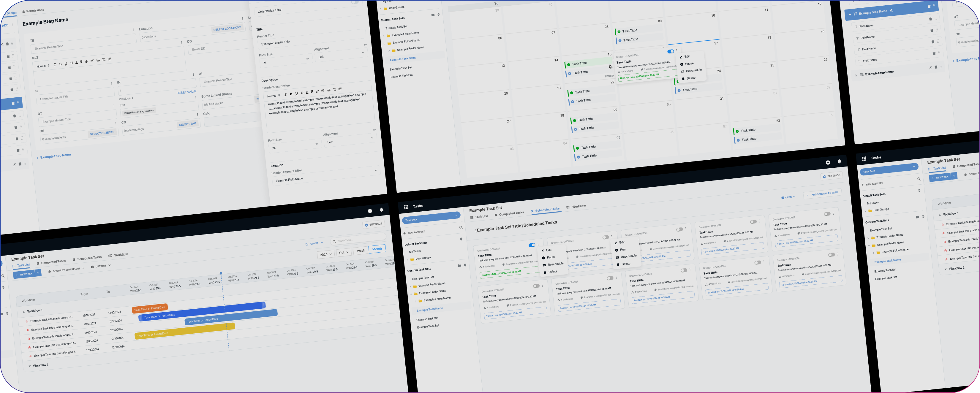Open notifications bell on the Gantt screen
The image size is (980, 393).
(x=382, y=210)
